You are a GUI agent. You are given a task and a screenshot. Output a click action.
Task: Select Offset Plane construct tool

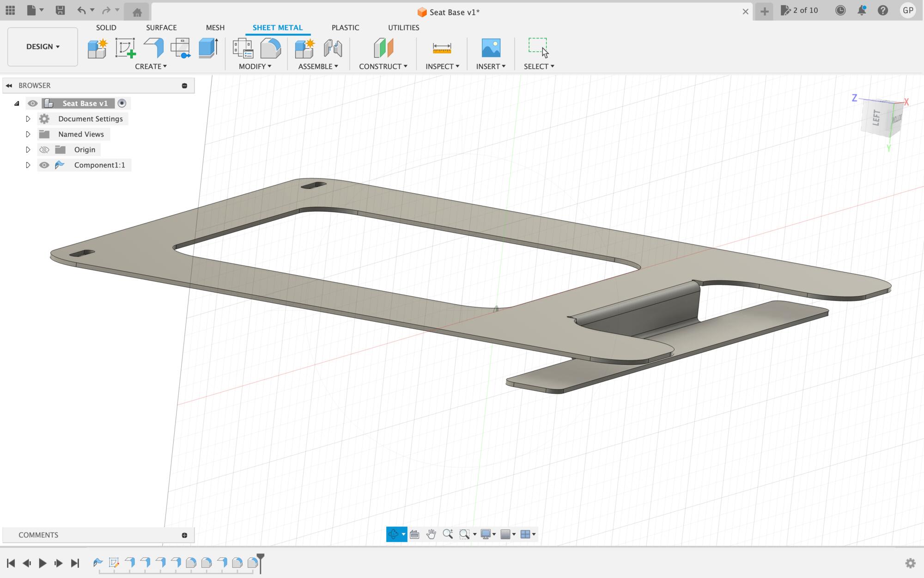tap(383, 48)
